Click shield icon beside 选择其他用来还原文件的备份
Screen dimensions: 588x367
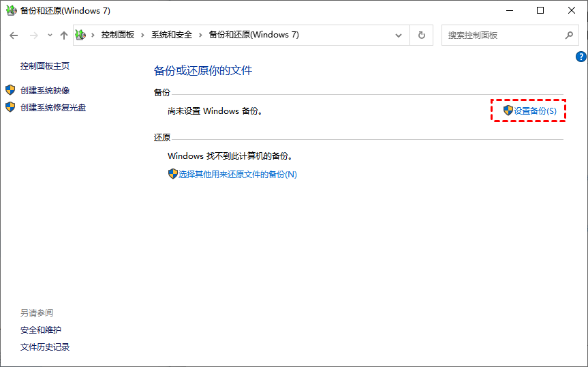(x=172, y=174)
